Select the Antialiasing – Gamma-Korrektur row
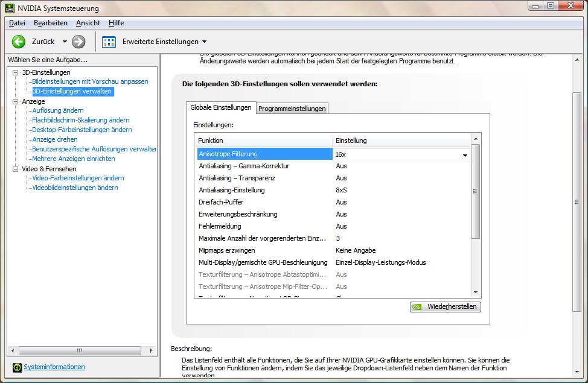The height and width of the screenshot is (383, 588). tap(333, 166)
